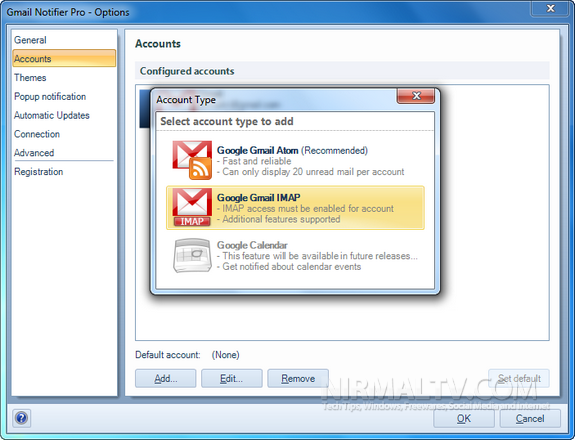Open help via the question mark icon

click(22, 418)
